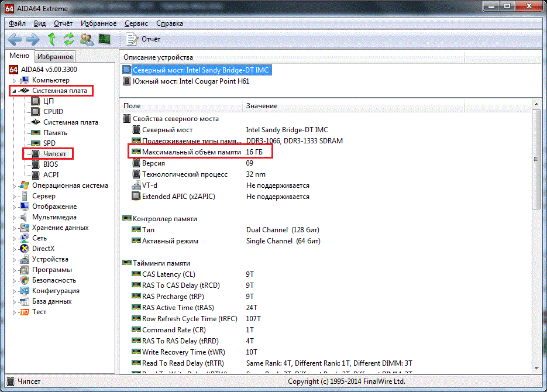Select the Память tree item
This screenshot has height=392, width=547.
55,133
